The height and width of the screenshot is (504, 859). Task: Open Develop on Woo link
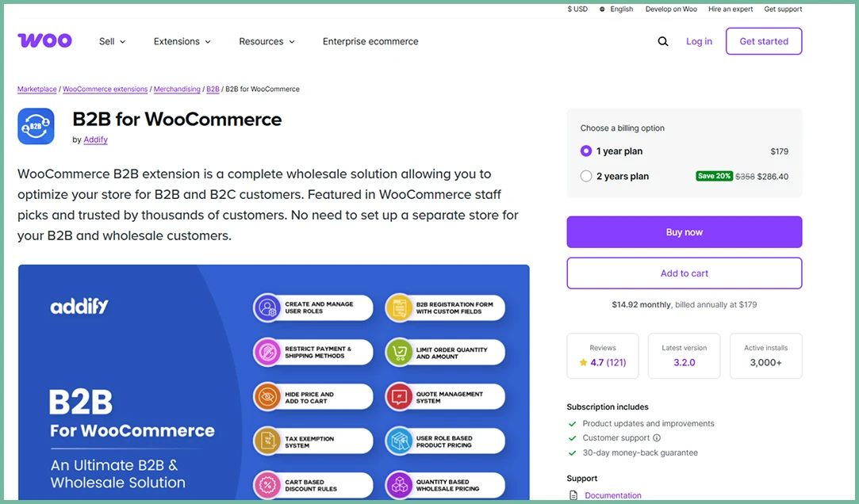pos(671,10)
